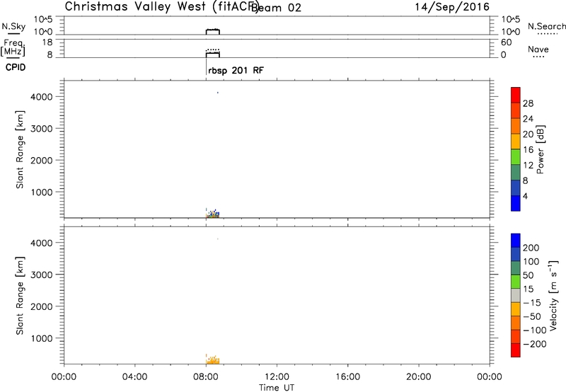This screenshot has width=566, height=392.
Task: Click the gray velocity segment between -15 and 15
Action: tap(516, 295)
